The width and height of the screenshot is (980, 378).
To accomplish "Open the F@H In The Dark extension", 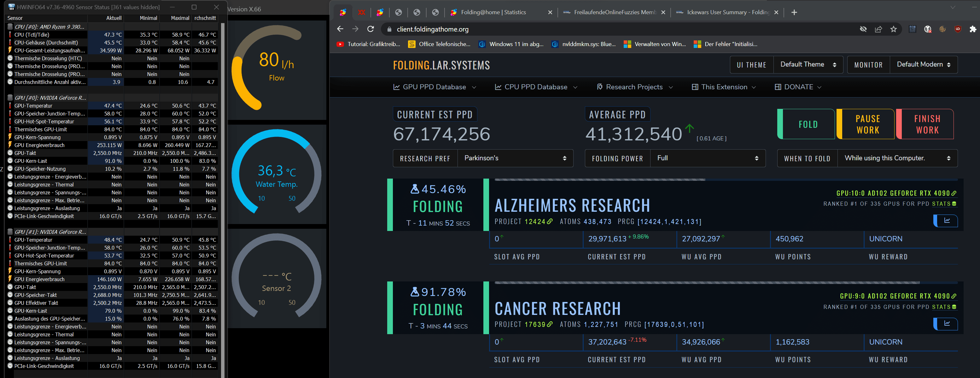I will 913,29.
